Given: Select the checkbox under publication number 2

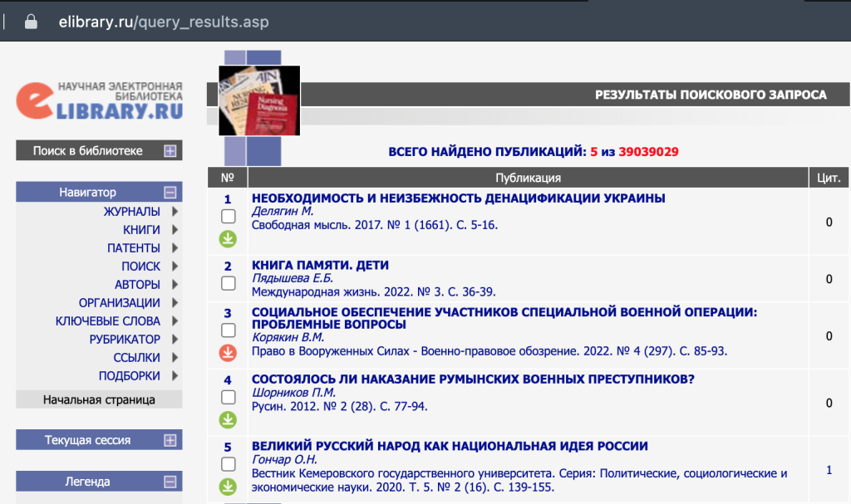Looking at the screenshot, I should [x=228, y=284].
